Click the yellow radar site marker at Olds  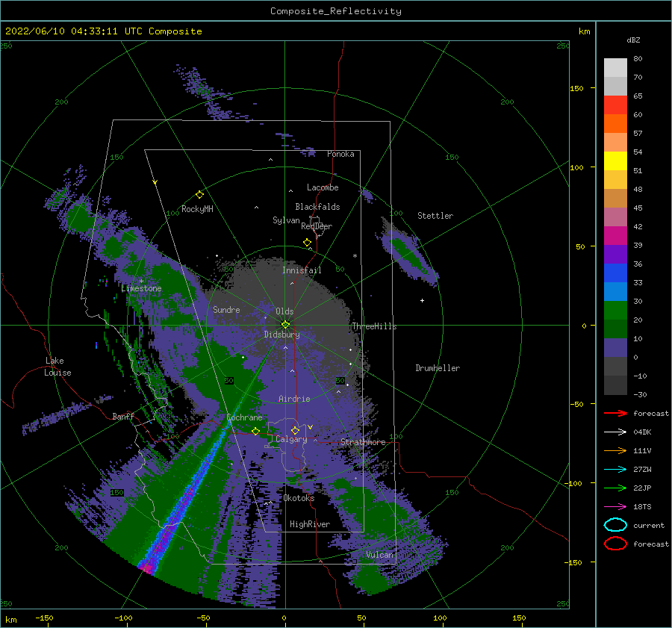point(285,325)
